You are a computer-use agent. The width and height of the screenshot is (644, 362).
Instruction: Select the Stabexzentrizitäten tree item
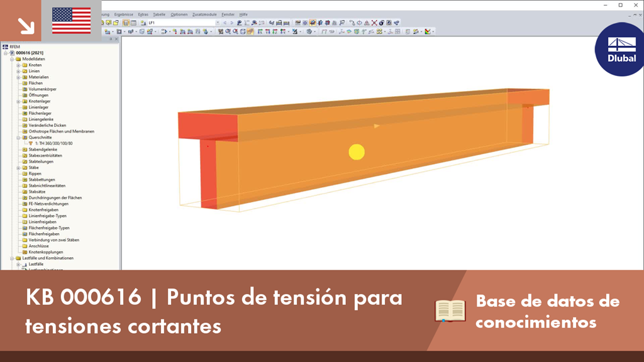pos(45,156)
